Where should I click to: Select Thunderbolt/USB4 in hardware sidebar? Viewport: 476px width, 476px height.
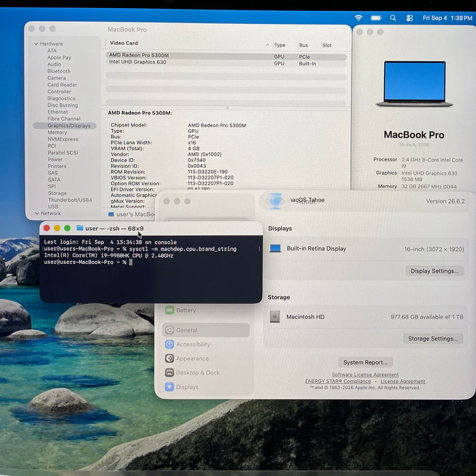pyautogui.click(x=70, y=200)
